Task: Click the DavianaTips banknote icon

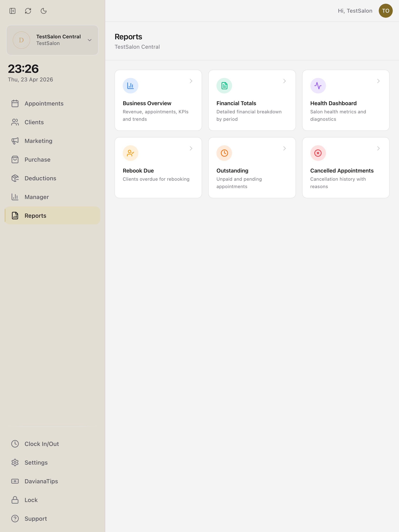Action: point(15,481)
